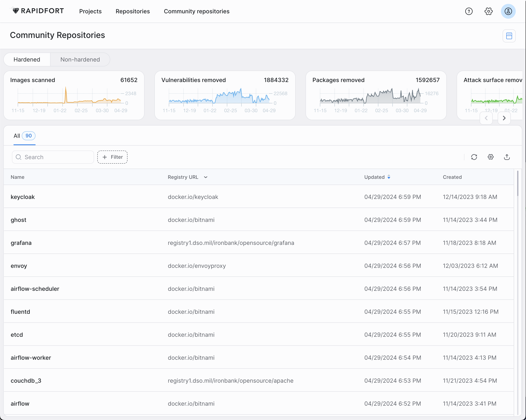The height and width of the screenshot is (420, 526).
Task: Open the couchdb_3 repository row
Action: [x=259, y=380]
